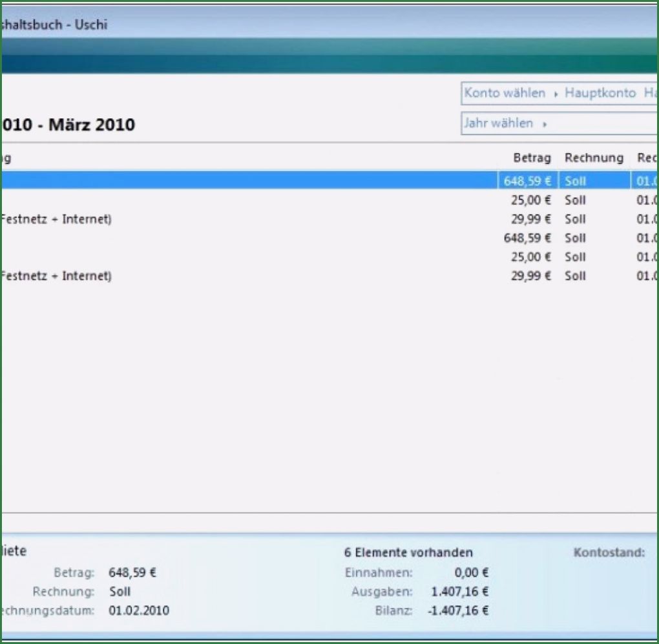Sort list by the "Rechnung" column header
This screenshot has width=659, height=644.
pos(594,158)
